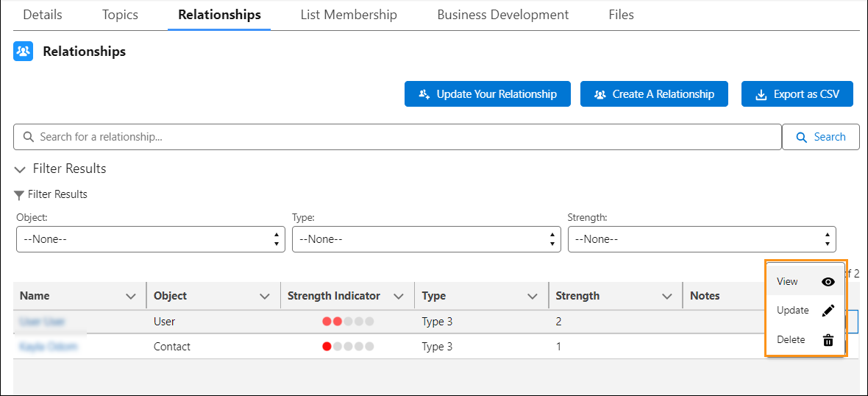Open Type column header menu chevron

533,297
